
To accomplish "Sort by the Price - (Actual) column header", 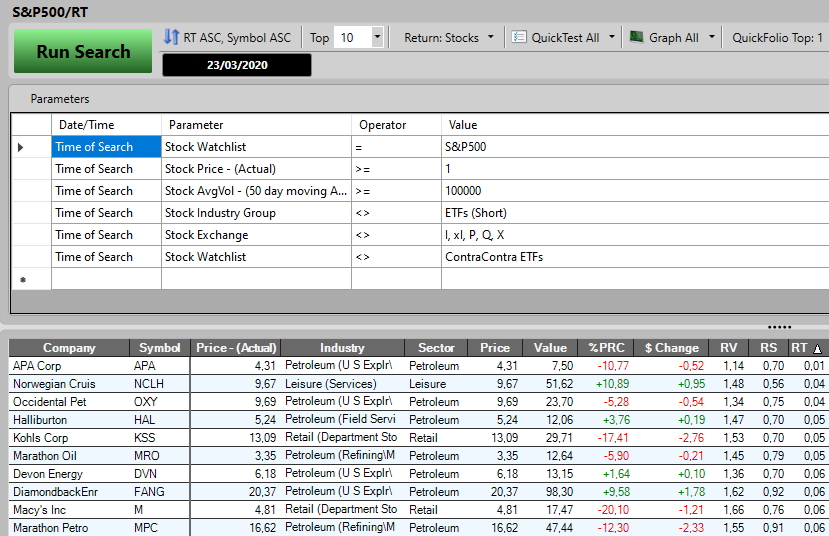I will pos(236,348).
